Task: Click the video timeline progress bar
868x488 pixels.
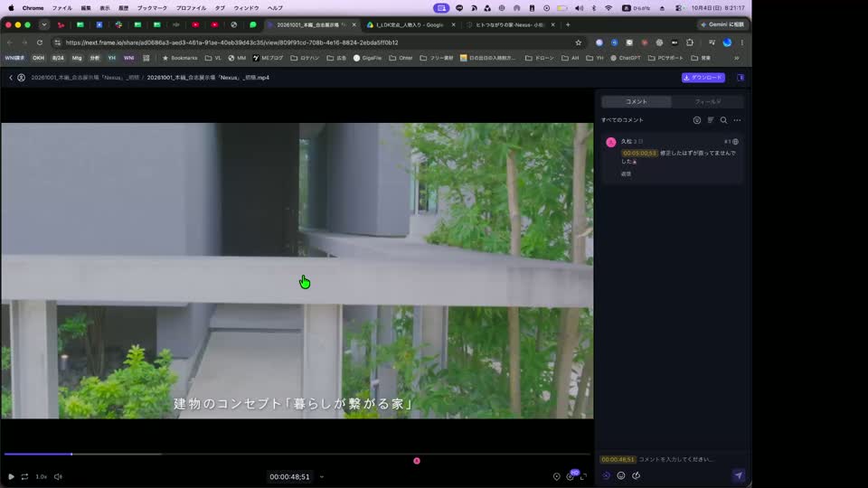Action: click(297, 455)
